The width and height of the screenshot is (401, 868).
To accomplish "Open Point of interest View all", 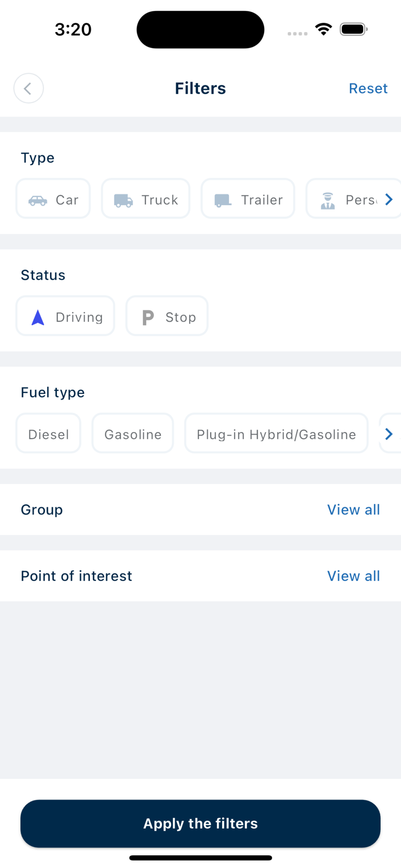I will (353, 576).
